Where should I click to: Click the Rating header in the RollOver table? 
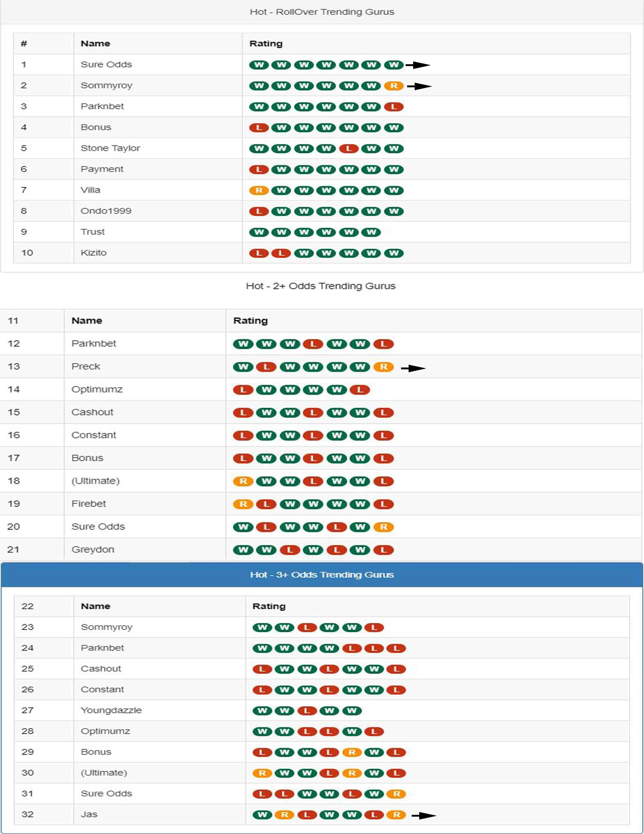pyautogui.click(x=266, y=43)
